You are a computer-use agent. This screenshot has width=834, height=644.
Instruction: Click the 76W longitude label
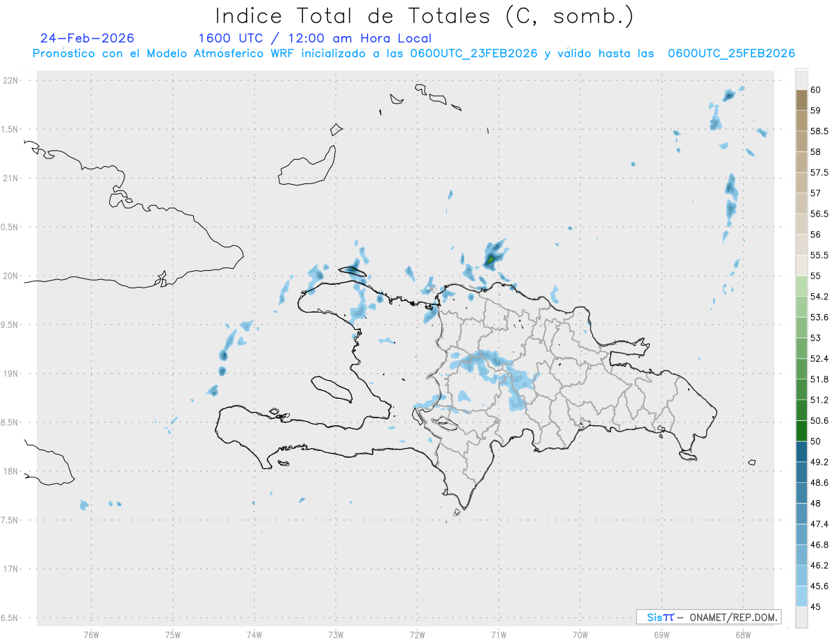tap(91, 634)
